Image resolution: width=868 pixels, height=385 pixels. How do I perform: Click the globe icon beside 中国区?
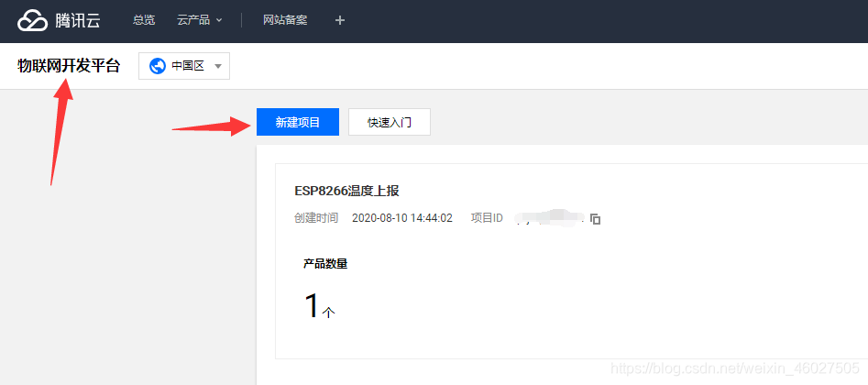tap(158, 67)
